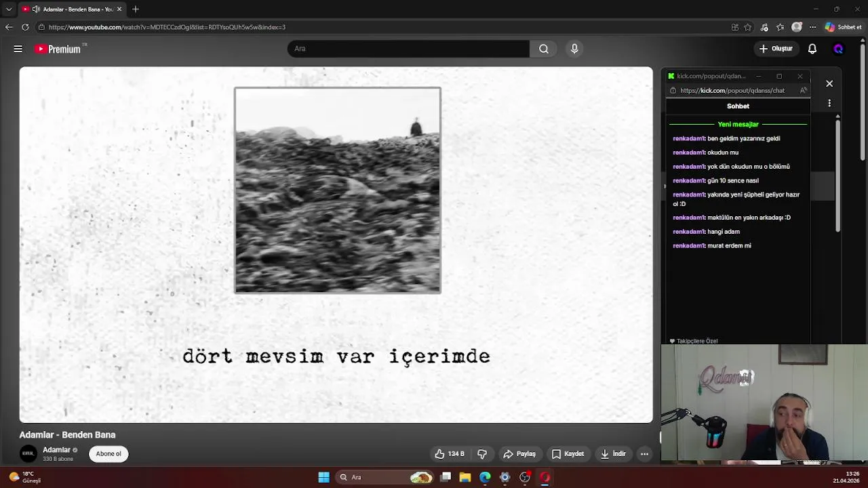Click the Sohbet chat header

click(738, 106)
